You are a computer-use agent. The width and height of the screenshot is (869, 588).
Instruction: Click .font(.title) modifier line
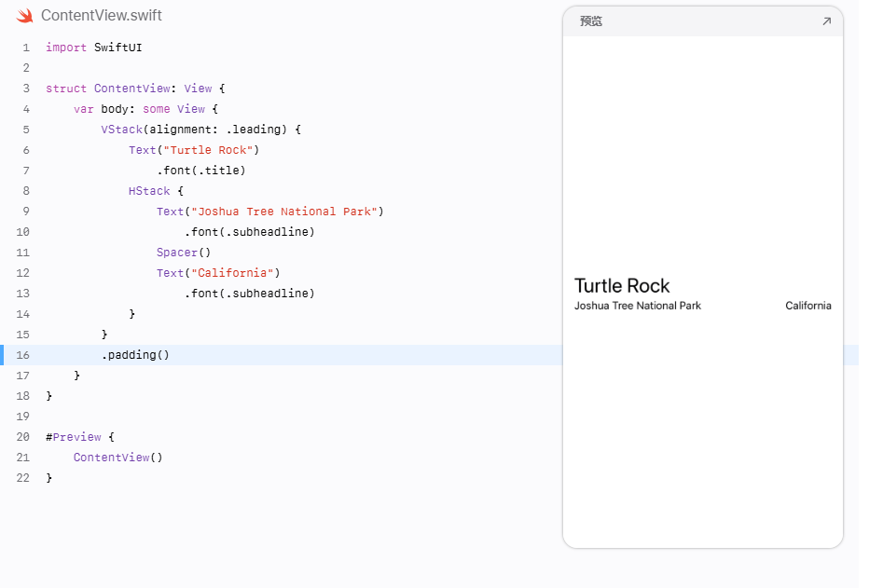click(201, 171)
